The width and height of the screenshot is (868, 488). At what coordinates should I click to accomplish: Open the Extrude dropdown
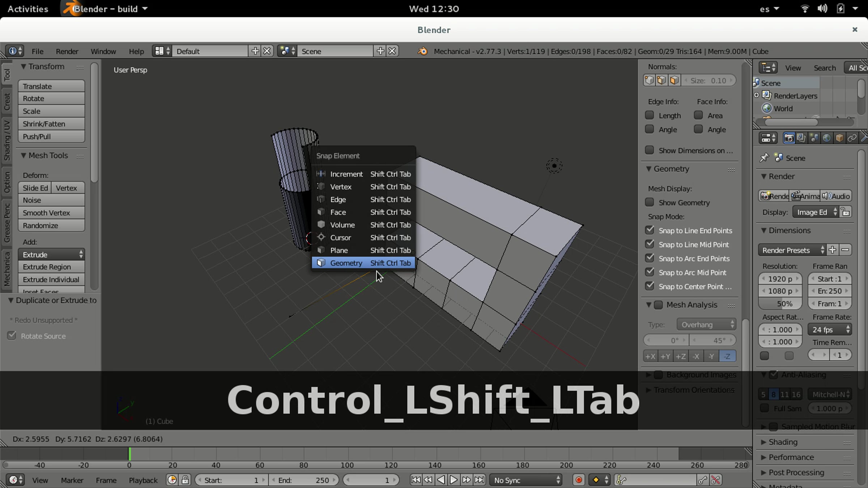coord(51,254)
